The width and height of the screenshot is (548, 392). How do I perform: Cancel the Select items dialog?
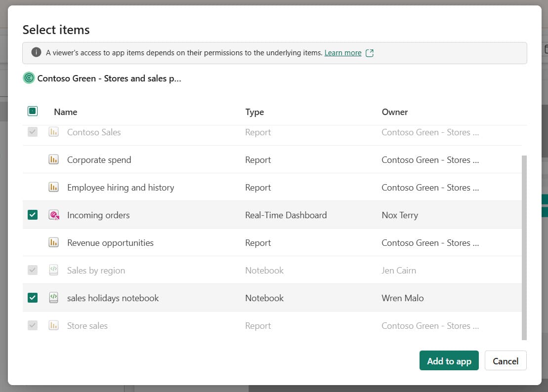coord(505,361)
